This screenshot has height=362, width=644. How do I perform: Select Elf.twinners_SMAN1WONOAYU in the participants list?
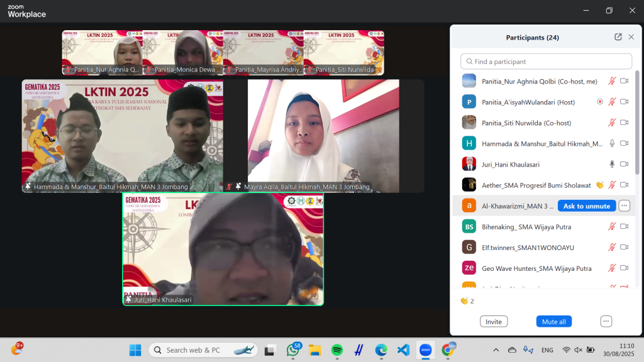pos(528,248)
